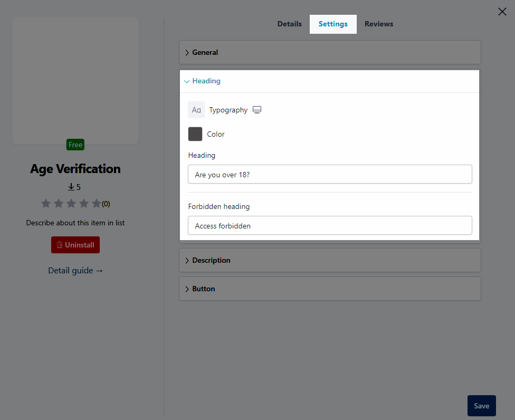This screenshot has width=515, height=420.
Task: Click 'Describe about this item in list' text
Action: pyautogui.click(x=75, y=223)
